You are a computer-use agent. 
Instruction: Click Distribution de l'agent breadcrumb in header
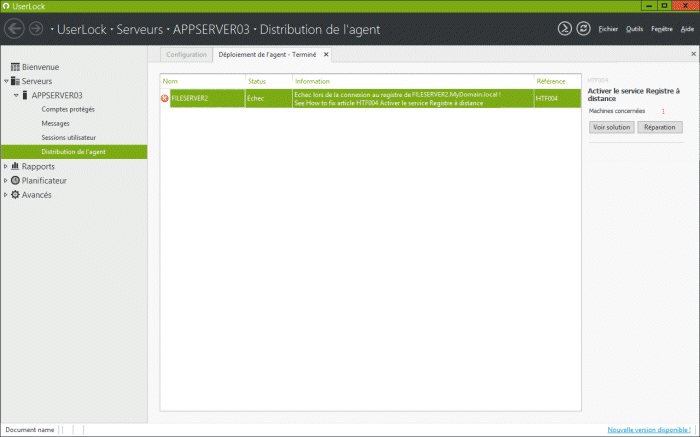(x=320, y=29)
